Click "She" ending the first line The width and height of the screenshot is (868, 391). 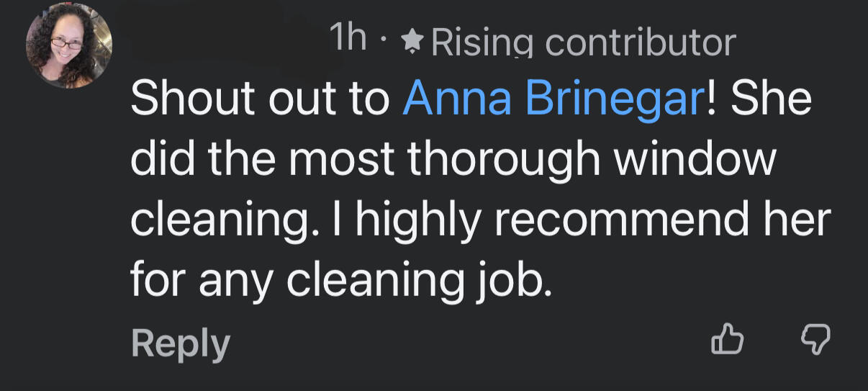click(771, 100)
